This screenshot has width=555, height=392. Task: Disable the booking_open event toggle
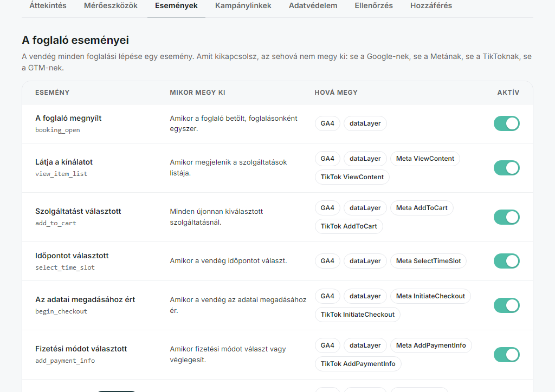(x=507, y=123)
